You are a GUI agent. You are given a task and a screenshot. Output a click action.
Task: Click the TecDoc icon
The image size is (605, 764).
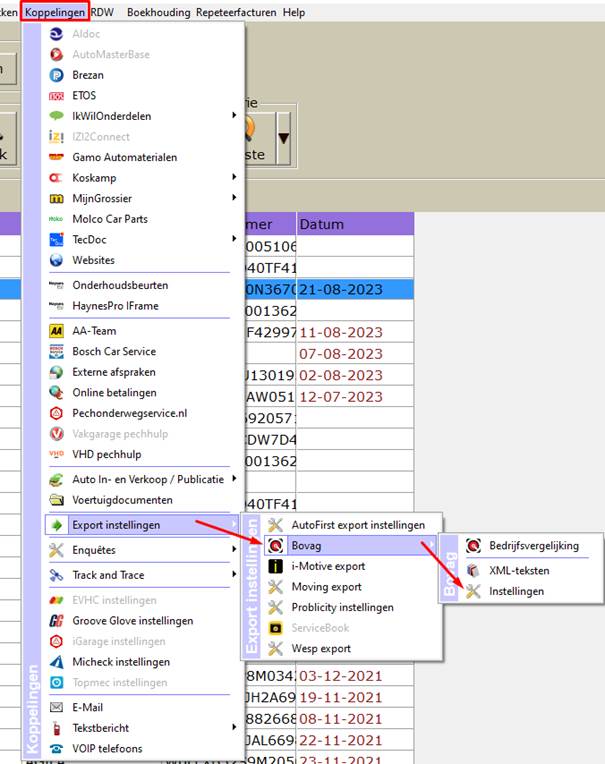(x=57, y=239)
